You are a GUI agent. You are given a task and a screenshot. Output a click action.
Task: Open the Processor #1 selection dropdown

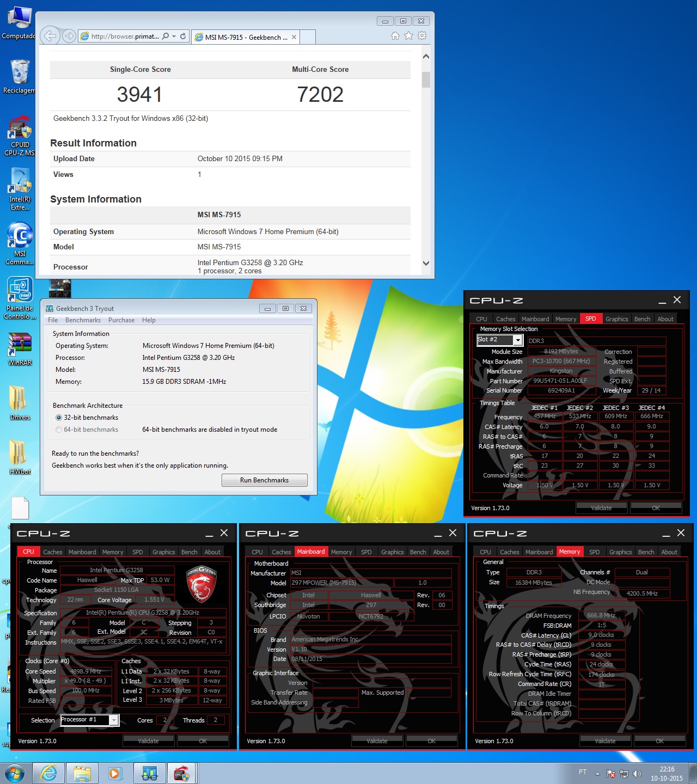point(114,720)
